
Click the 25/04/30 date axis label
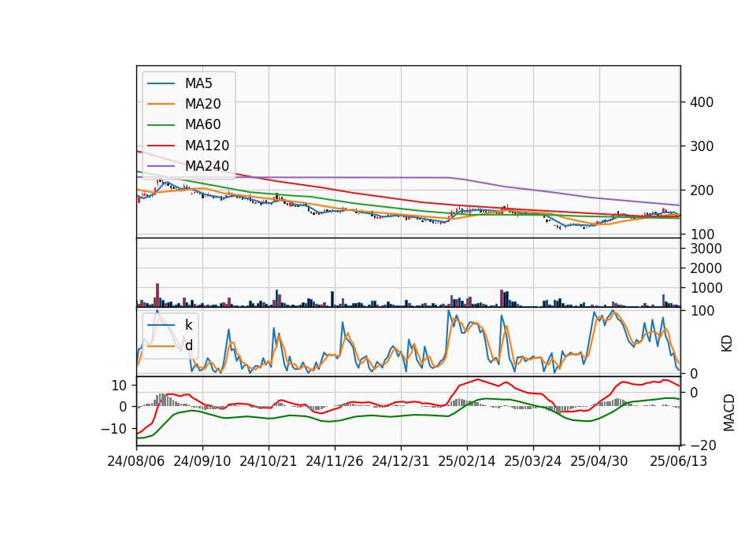click(598, 462)
